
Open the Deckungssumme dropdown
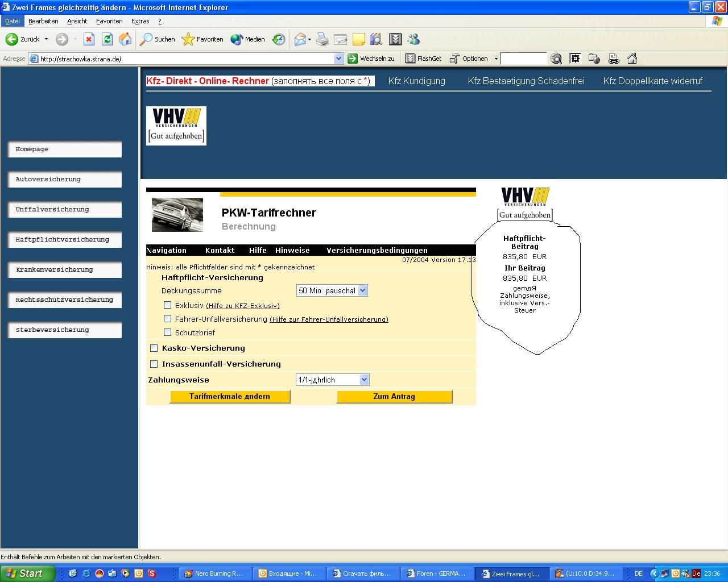click(x=332, y=290)
